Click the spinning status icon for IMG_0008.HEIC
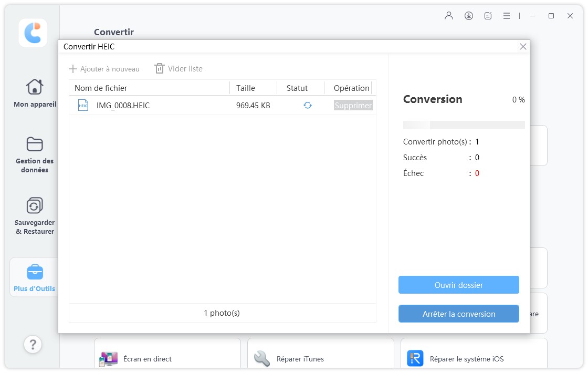The image size is (588, 373). pos(308,106)
